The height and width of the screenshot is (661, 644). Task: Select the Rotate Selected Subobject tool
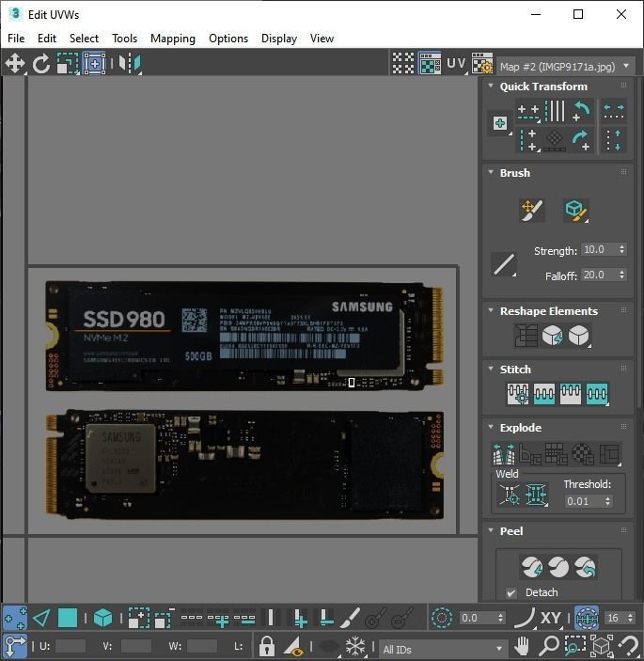click(x=41, y=64)
